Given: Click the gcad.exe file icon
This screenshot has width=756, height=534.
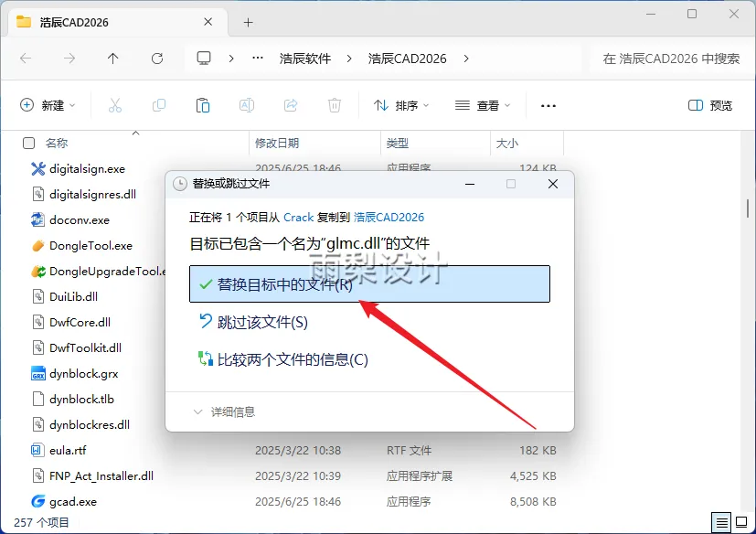Looking at the screenshot, I should point(38,502).
